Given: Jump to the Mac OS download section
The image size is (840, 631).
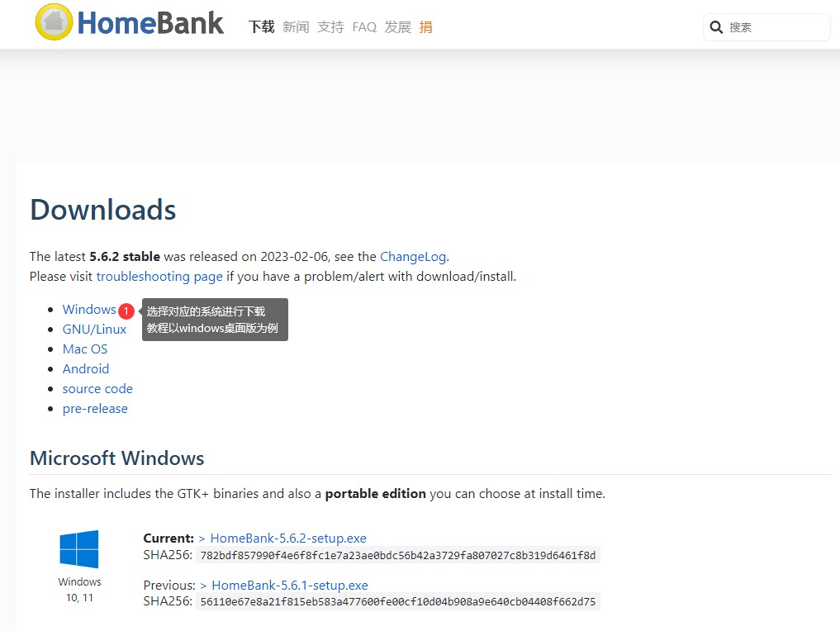Looking at the screenshot, I should click(x=84, y=349).
